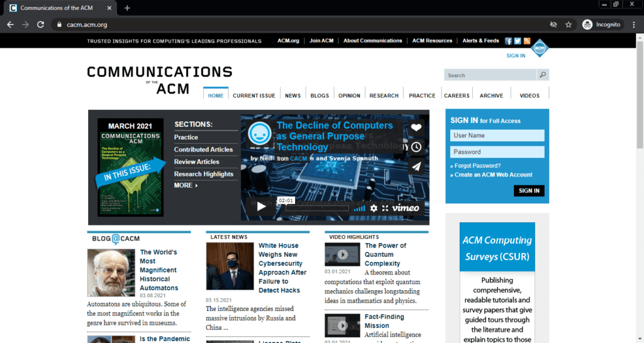Click third-party cookie blocked eye icon
Image resolution: width=644 pixels, height=343 pixels.
click(x=553, y=24)
